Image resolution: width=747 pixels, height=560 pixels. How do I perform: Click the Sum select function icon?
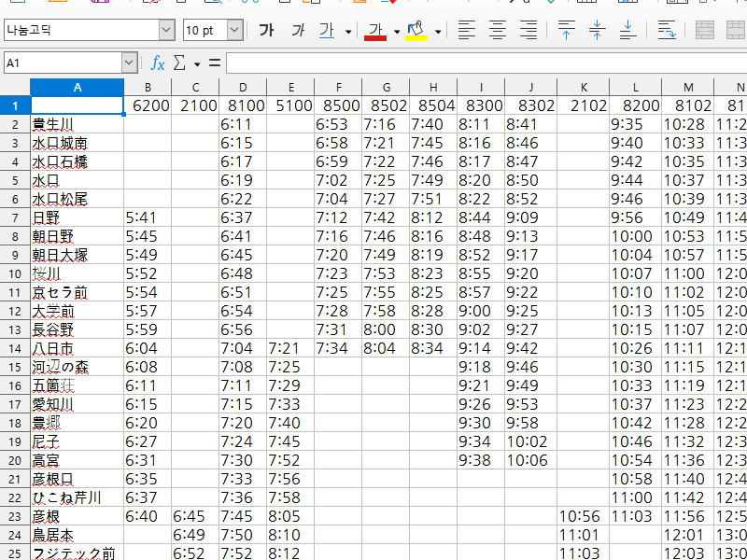coord(179,63)
